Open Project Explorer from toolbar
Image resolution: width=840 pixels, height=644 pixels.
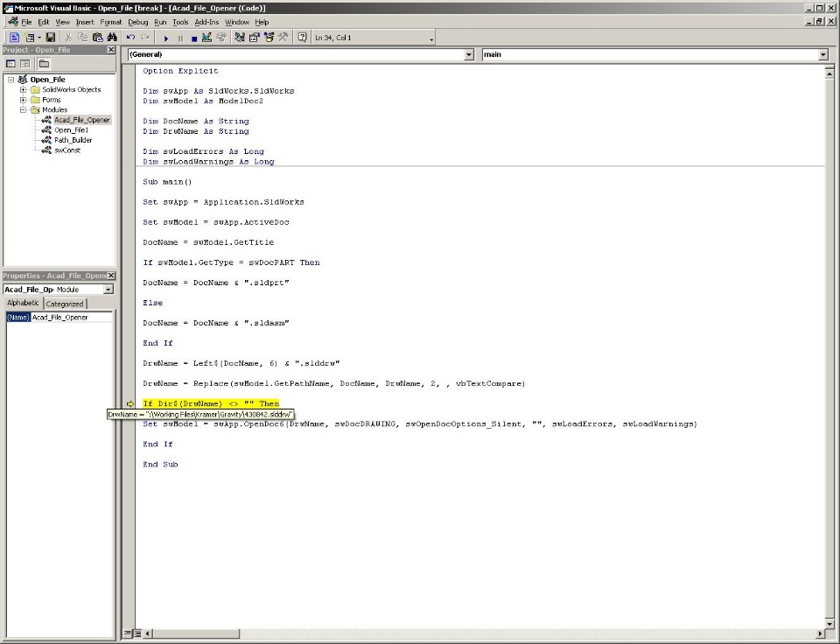pos(240,38)
